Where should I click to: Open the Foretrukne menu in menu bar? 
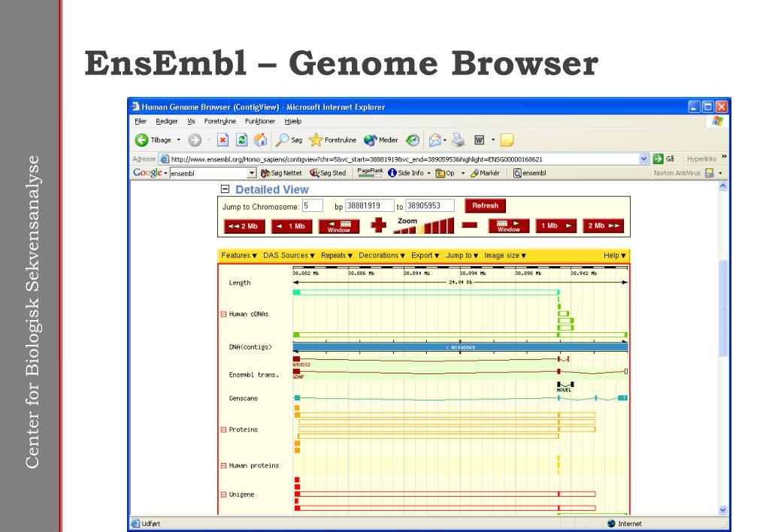pos(219,121)
